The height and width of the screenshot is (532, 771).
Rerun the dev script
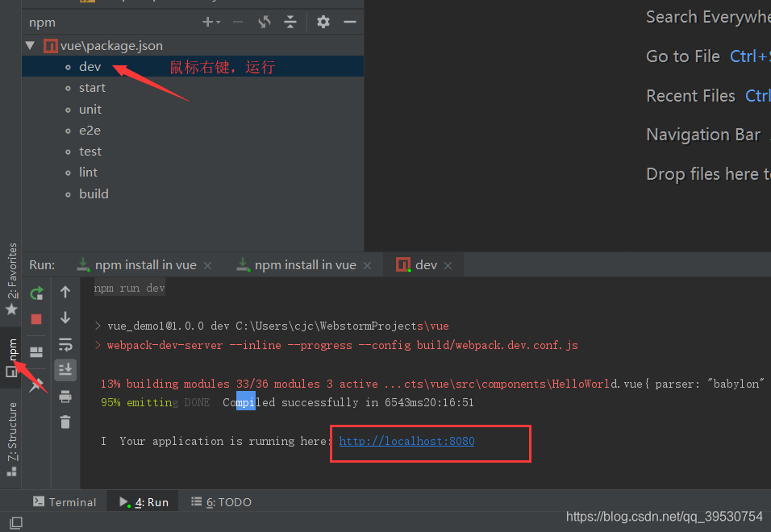tap(36, 293)
